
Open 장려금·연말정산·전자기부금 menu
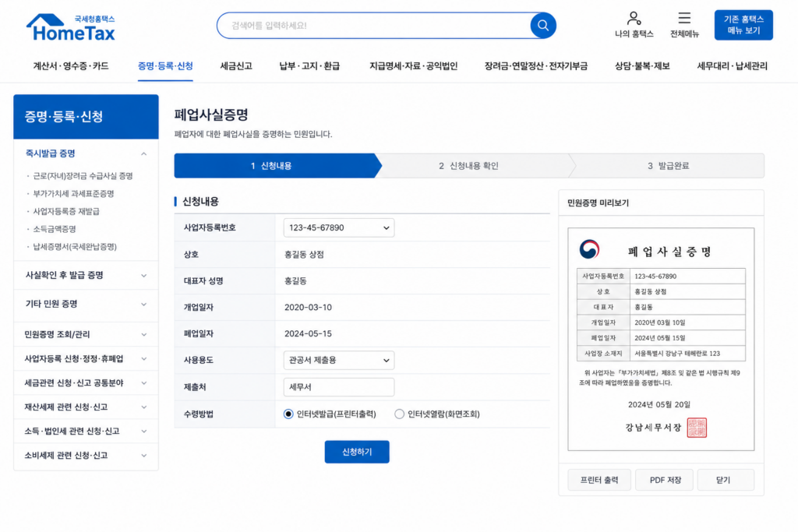click(x=536, y=66)
